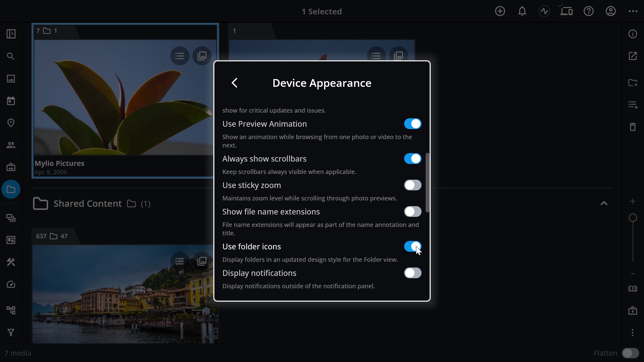Go back from Device Appearance dialog
Image resolution: width=644 pixels, height=362 pixels.
tap(234, 83)
